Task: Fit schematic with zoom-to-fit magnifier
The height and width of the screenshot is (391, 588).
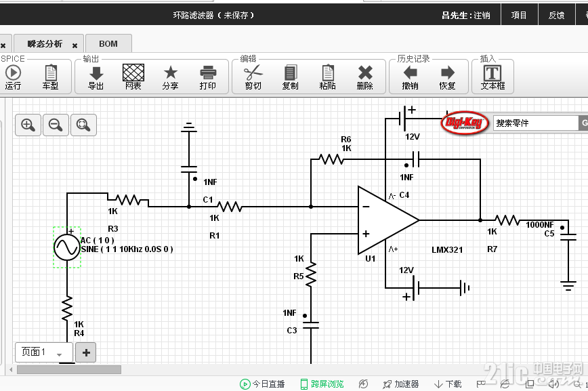Action: [x=83, y=125]
